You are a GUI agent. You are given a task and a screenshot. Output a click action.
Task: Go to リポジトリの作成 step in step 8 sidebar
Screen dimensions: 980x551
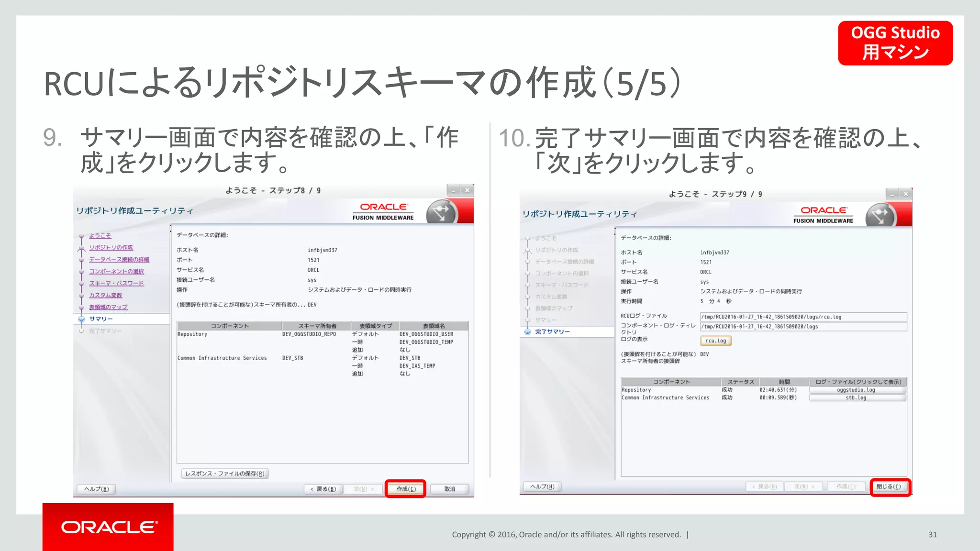pos(111,247)
